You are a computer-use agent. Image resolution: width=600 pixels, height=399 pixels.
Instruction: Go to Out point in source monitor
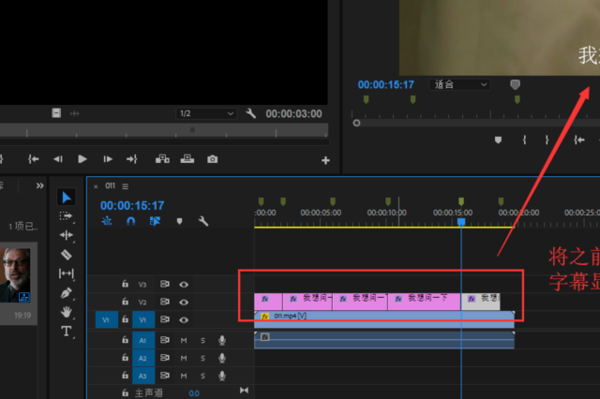pyautogui.click(x=132, y=159)
